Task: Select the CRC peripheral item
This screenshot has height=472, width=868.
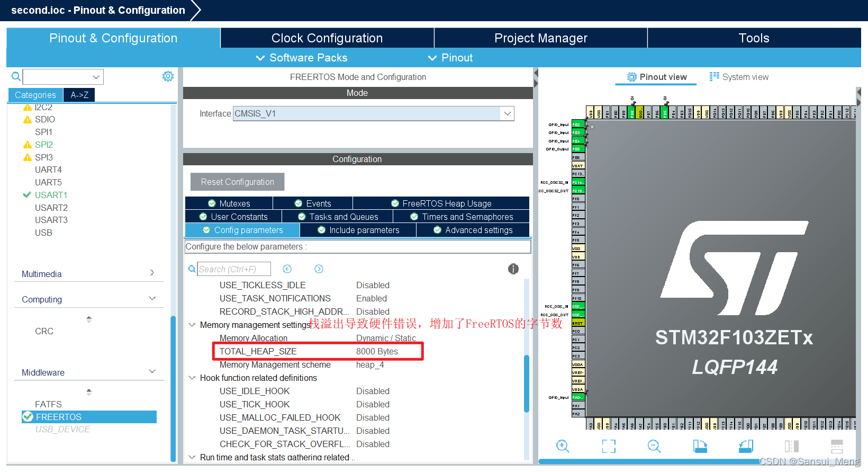Action: click(x=44, y=331)
